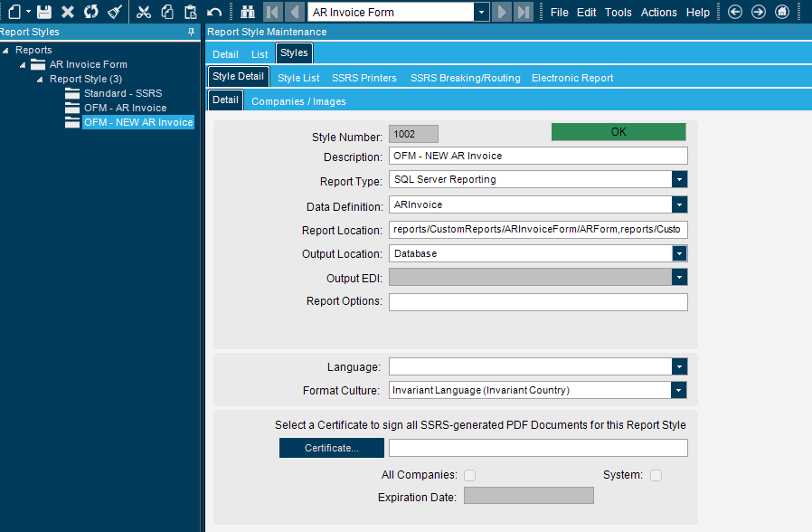Select OFM - NEW AR Invoice tree item

(138, 122)
